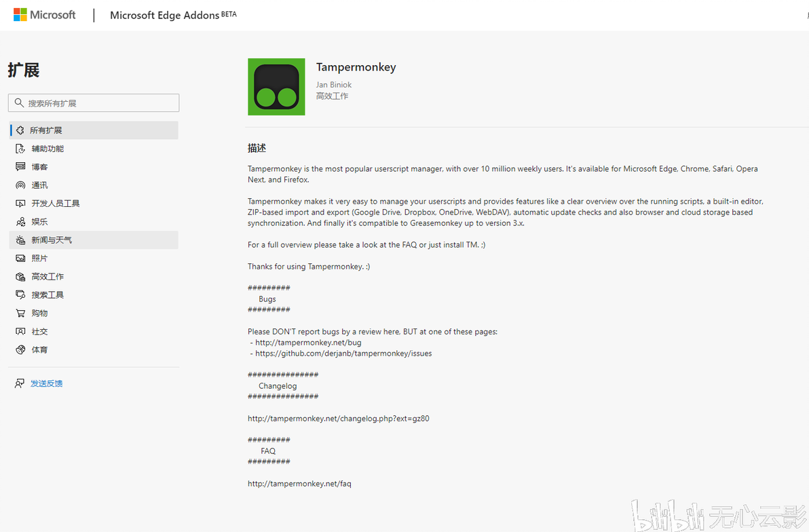Viewport: 809px width, 532px height.
Task: Select the 所有扩展 puzzle icon
Action: (20, 130)
